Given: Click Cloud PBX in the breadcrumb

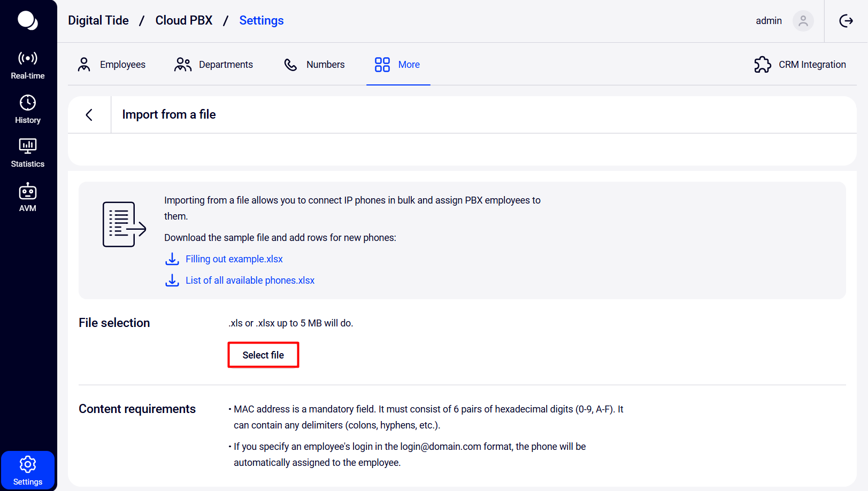Looking at the screenshot, I should click(x=184, y=21).
